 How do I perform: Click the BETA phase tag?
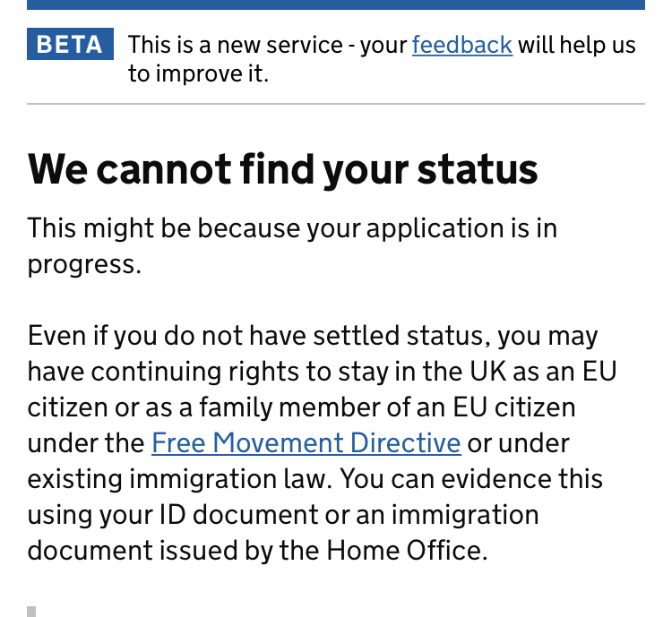71,45
